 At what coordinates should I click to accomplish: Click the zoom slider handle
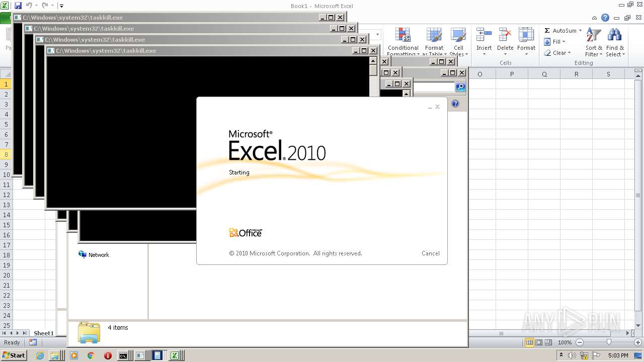click(x=609, y=342)
